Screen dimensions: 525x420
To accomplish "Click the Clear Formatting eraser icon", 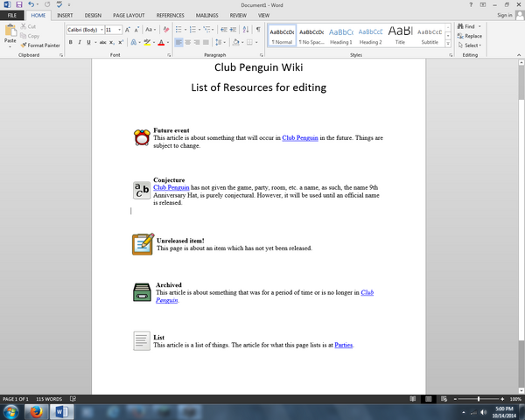I will (x=165, y=30).
